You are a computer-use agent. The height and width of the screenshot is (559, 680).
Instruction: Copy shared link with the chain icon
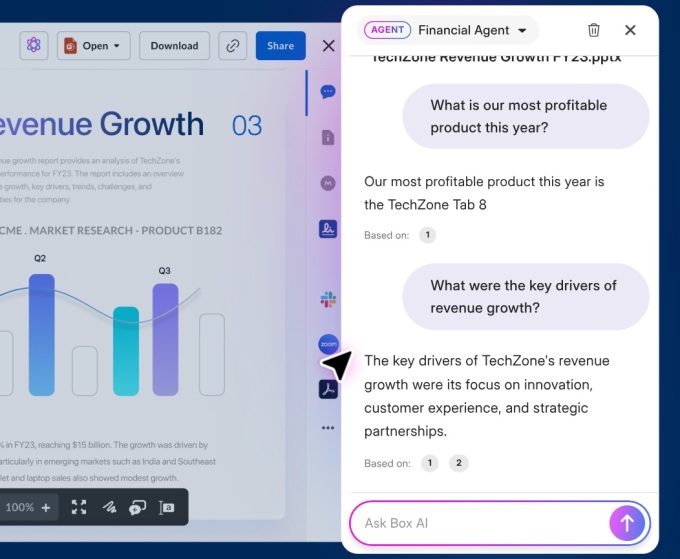point(233,46)
